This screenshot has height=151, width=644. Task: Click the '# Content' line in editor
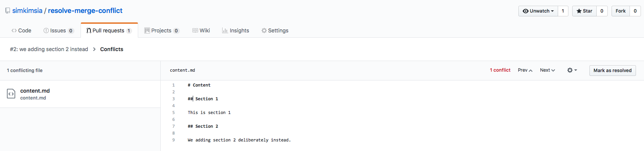coord(199,85)
